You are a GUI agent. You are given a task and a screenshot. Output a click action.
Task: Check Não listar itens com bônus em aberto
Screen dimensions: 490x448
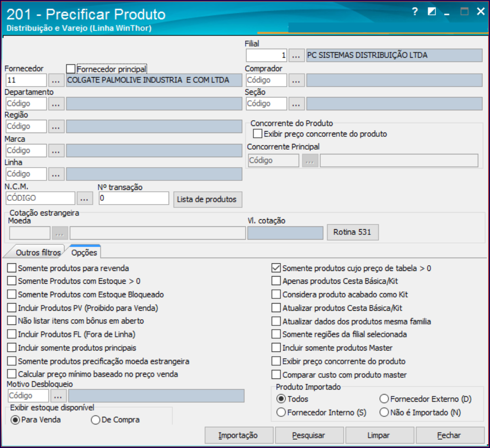11,321
